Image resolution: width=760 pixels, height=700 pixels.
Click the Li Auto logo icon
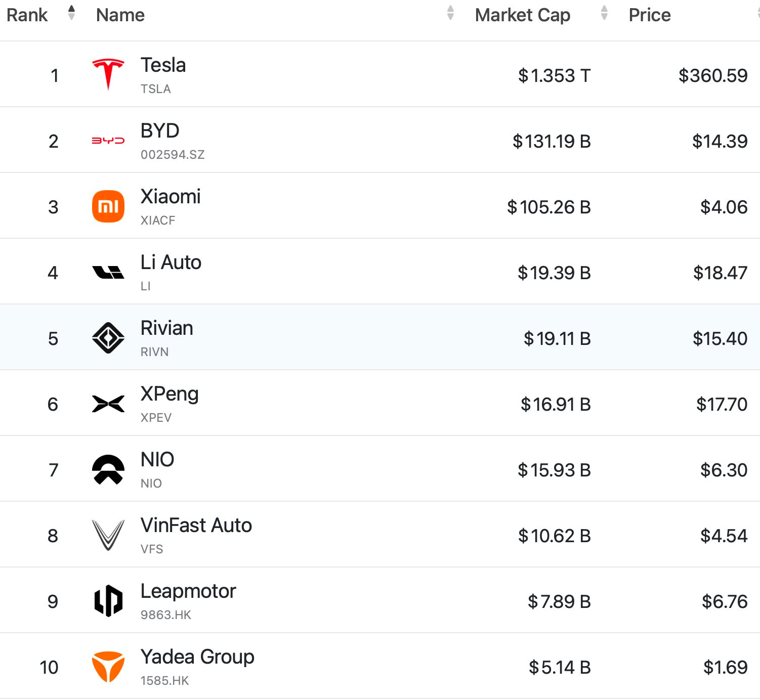(x=108, y=272)
